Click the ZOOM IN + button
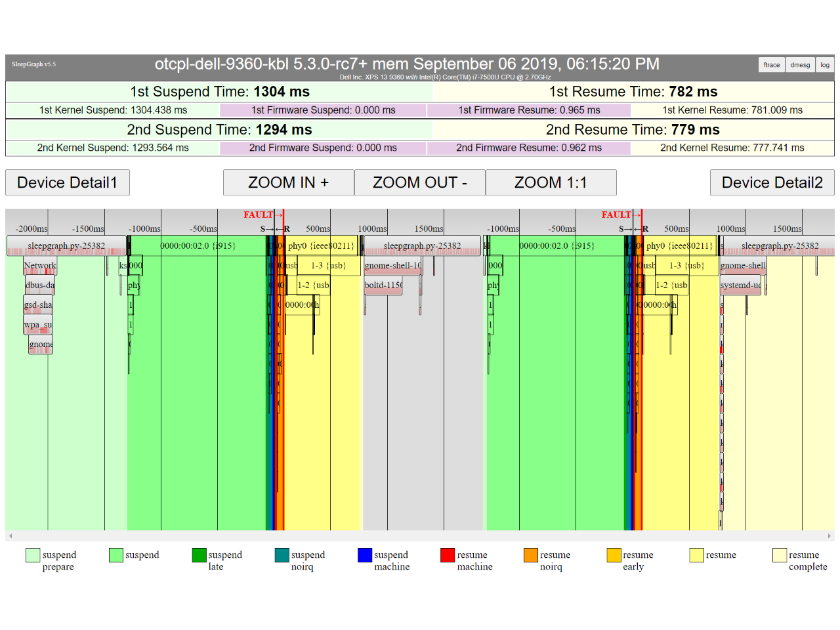Viewport: 840px width, 630px height. click(289, 182)
